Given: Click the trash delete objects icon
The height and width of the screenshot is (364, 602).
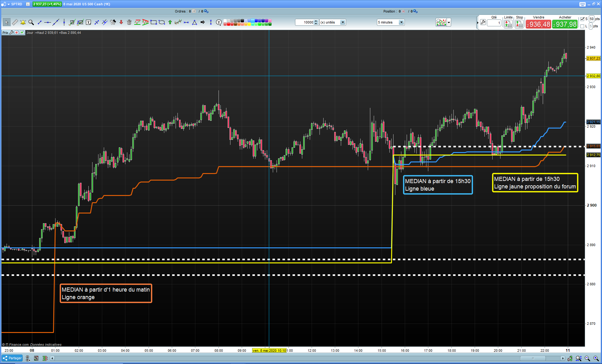Looking at the screenshot, I should coord(129,22).
